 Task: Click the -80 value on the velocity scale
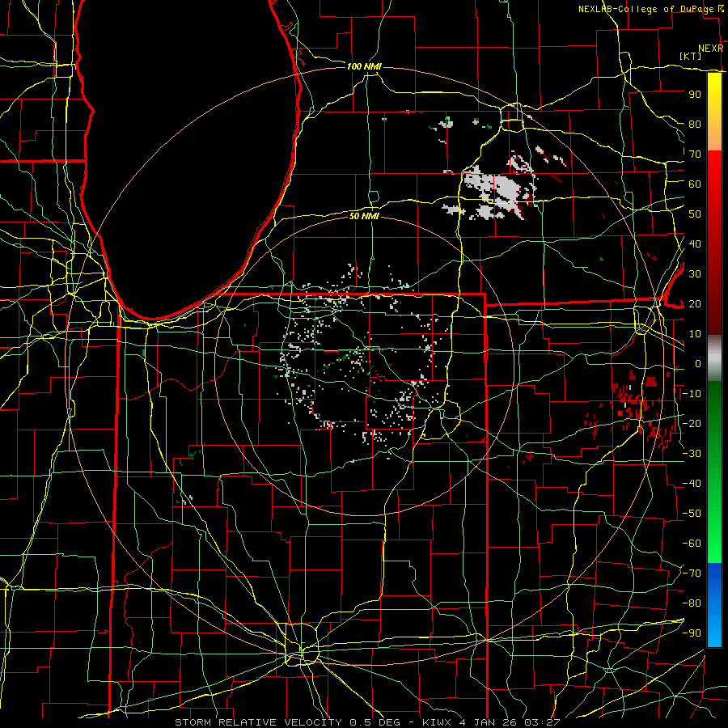point(692,603)
